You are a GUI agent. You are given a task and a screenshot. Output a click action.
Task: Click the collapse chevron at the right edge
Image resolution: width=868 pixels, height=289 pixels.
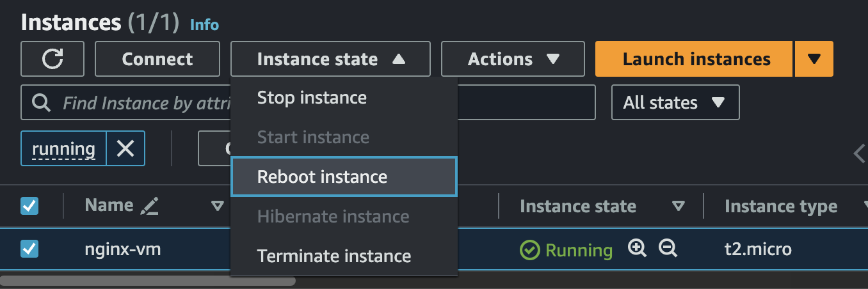pyautogui.click(x=860, y=153)
